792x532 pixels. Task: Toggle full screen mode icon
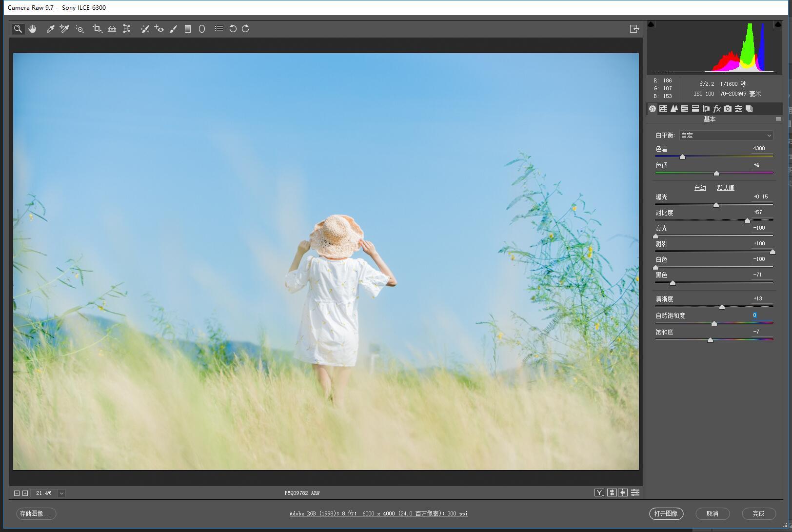point(634,29)
